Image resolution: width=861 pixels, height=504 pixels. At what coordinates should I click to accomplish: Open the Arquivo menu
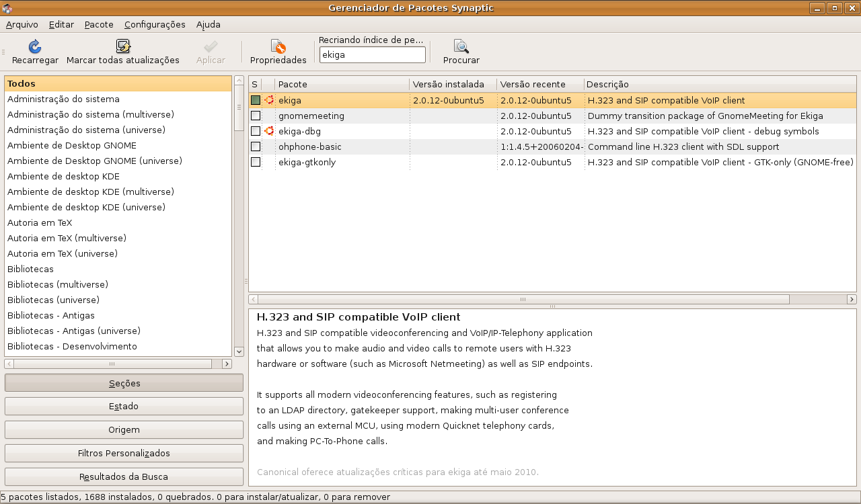coord(22,24)
